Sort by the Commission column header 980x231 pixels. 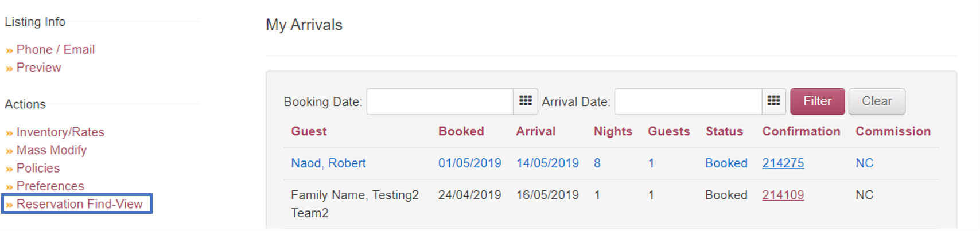(x=893, y=131)
